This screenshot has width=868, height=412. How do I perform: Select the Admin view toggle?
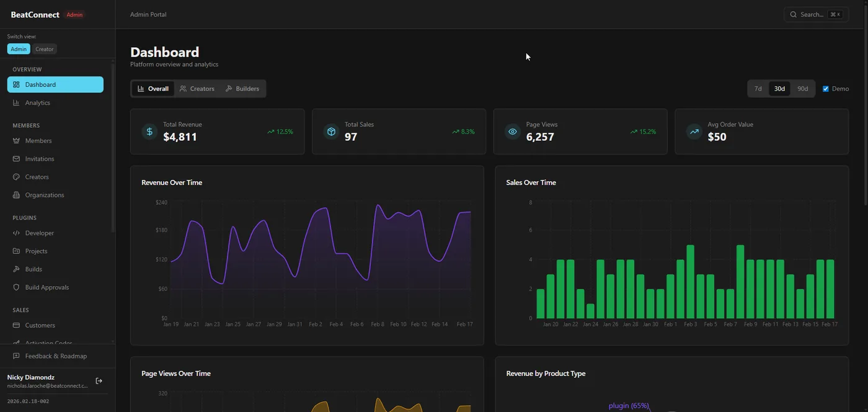click(18, 49)
